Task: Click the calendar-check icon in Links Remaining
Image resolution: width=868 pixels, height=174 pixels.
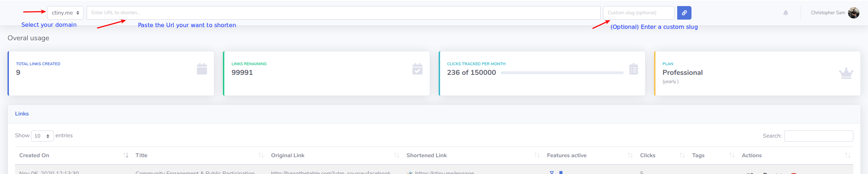Action: [x=417, y=69]
